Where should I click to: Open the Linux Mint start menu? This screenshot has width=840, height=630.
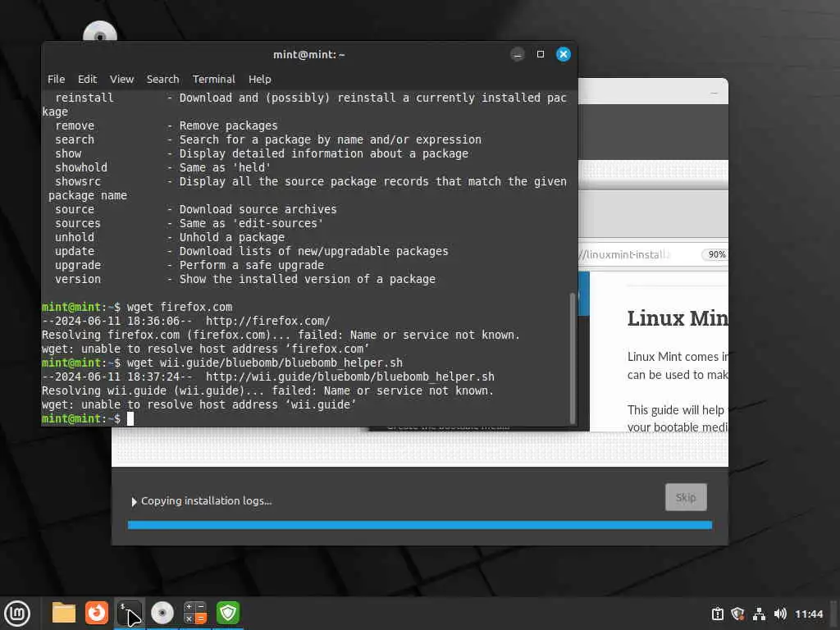coord(17,614)
